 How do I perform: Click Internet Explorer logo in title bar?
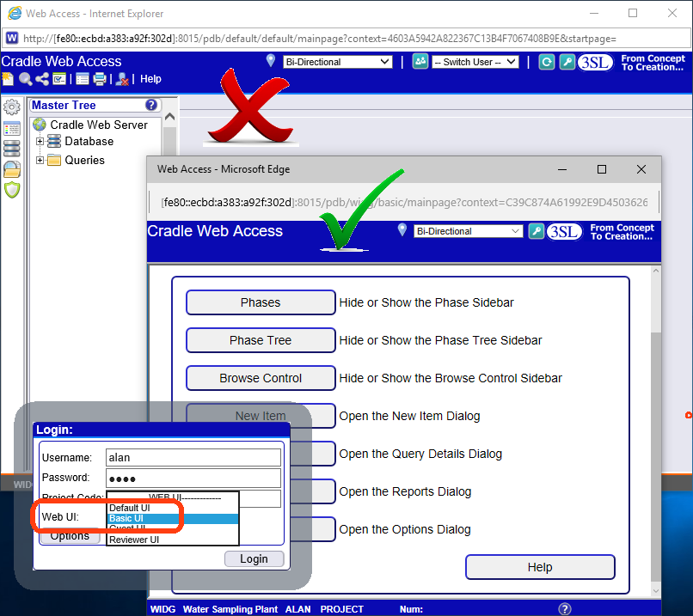tap(14, 13)
